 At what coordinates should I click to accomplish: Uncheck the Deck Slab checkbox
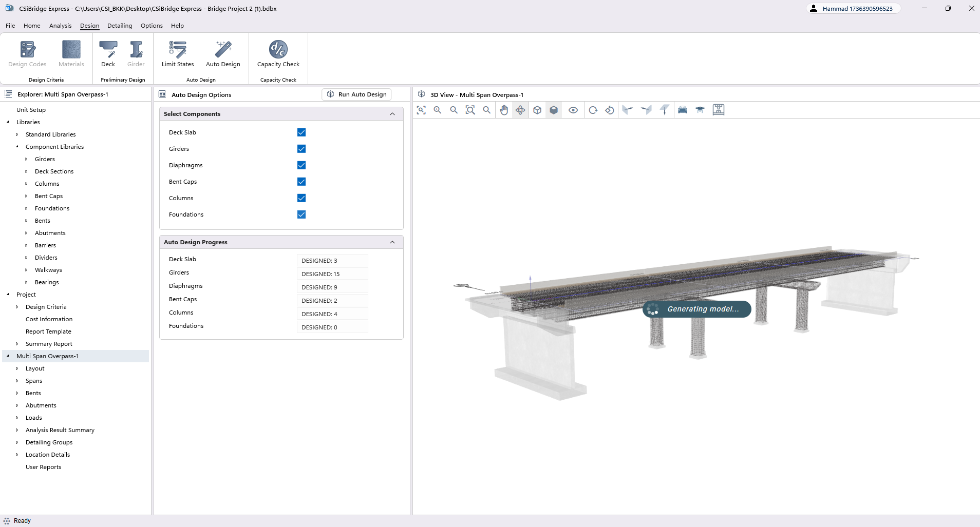coord(301,132)
